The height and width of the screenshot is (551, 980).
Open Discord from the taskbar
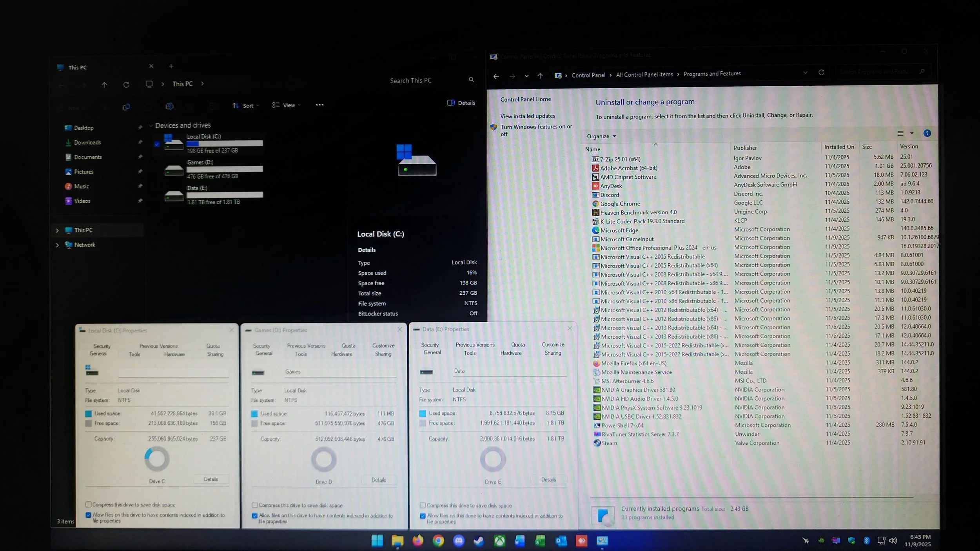point(458,541)
